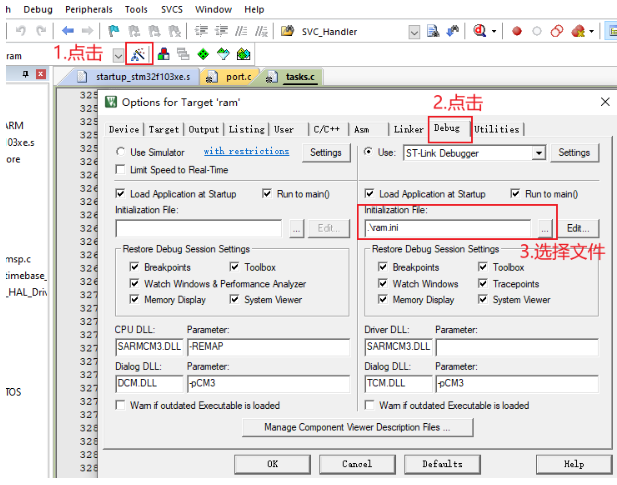Open Options for Target magic wand icon
The height and width of the screenshot is (485, 617).
(139, 54)
